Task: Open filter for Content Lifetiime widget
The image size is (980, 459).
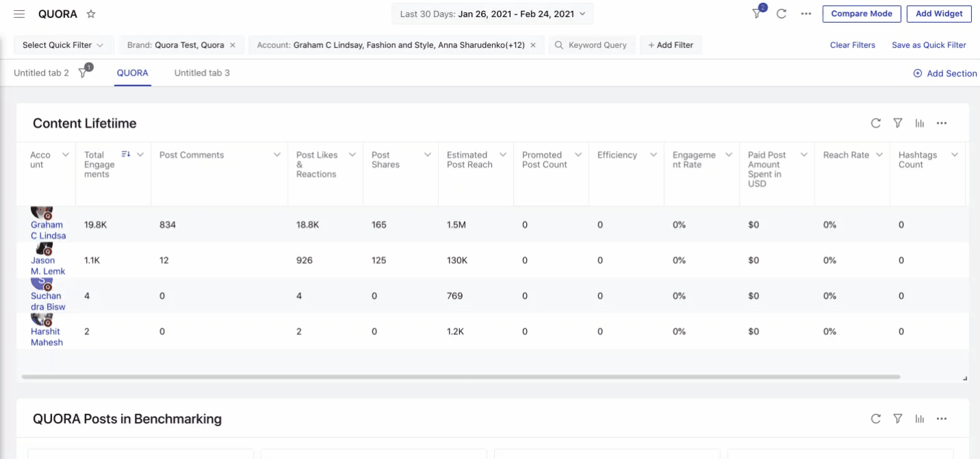Action: coord(898,123)
